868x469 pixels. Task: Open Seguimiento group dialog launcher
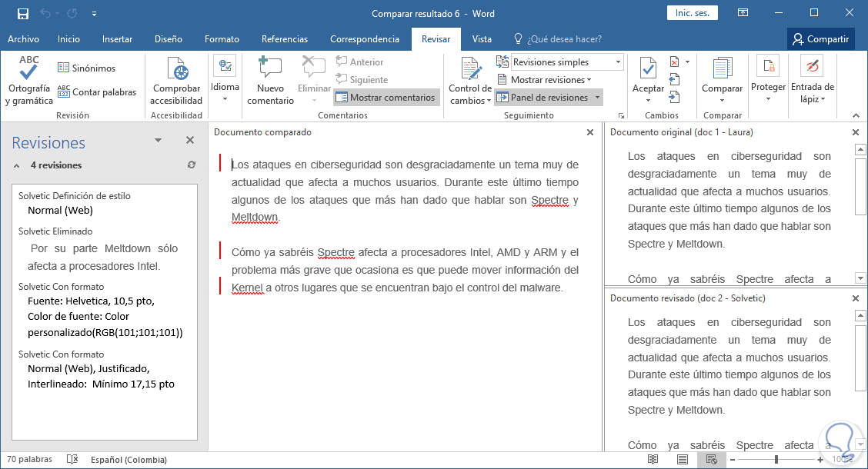click(x=621, y=115)
